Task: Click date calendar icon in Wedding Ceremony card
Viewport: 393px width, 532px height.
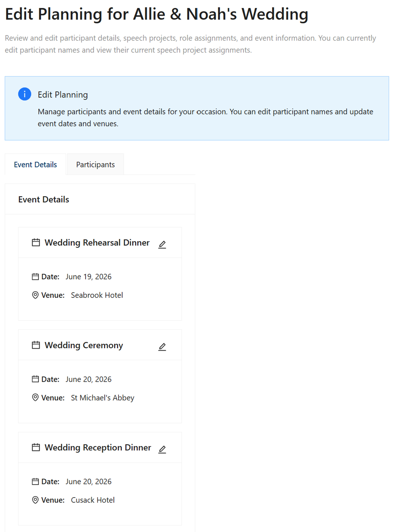Action: pyautogui.click(x=35, y=379)
